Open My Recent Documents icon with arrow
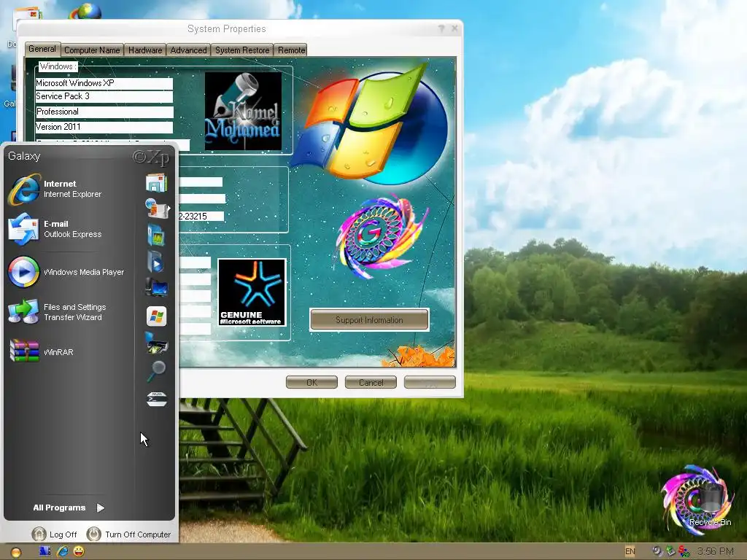Image resolution: width=747 pixels, height=560 pixels. coord(158,209)
